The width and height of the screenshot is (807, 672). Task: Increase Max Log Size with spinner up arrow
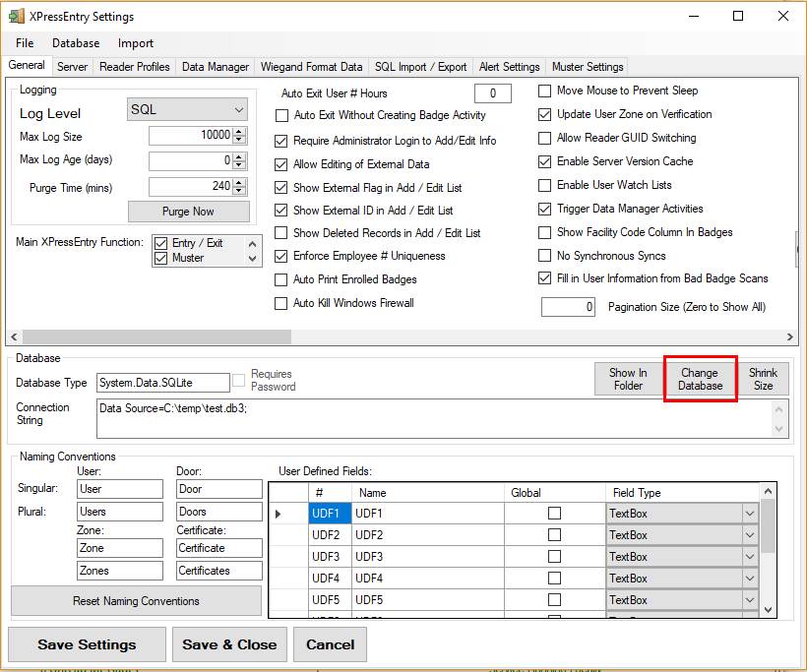pos(240,131)
